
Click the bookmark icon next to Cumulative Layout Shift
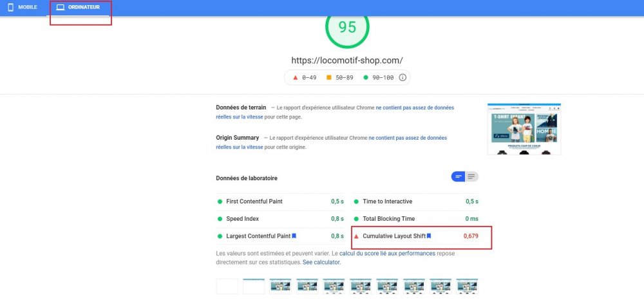point(429,236)
